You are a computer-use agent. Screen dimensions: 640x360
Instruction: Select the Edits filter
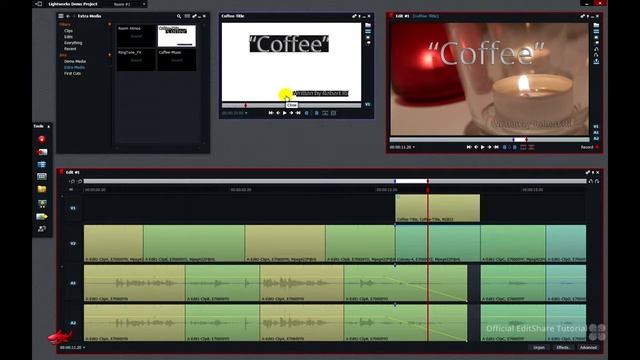coord(68,37)
